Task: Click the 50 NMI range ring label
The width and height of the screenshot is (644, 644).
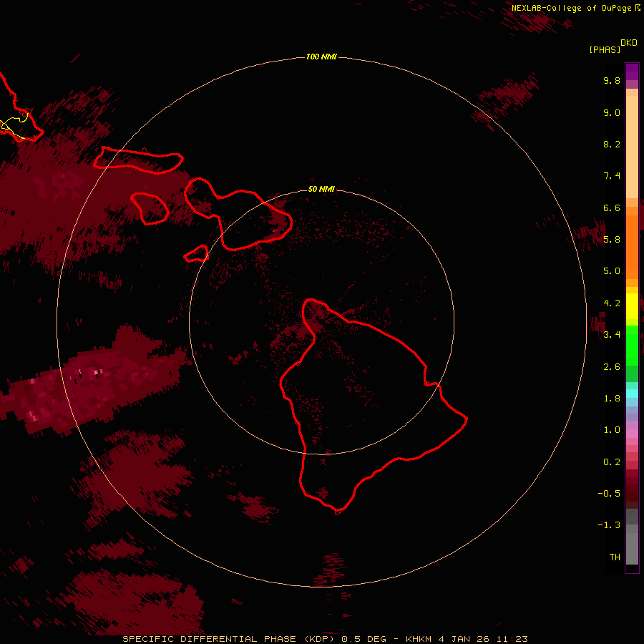Action: point(321,189)
